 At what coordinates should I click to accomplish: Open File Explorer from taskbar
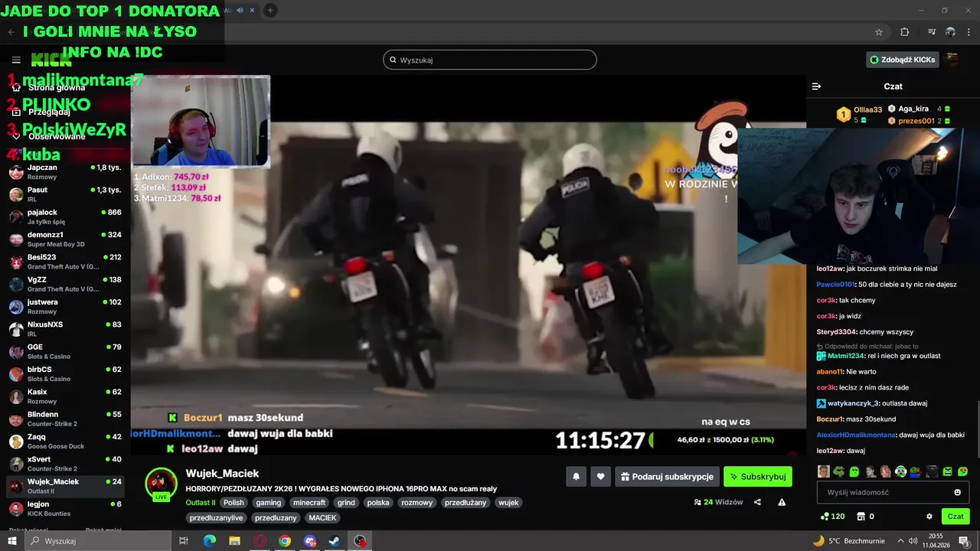click(x=234, y=541)
